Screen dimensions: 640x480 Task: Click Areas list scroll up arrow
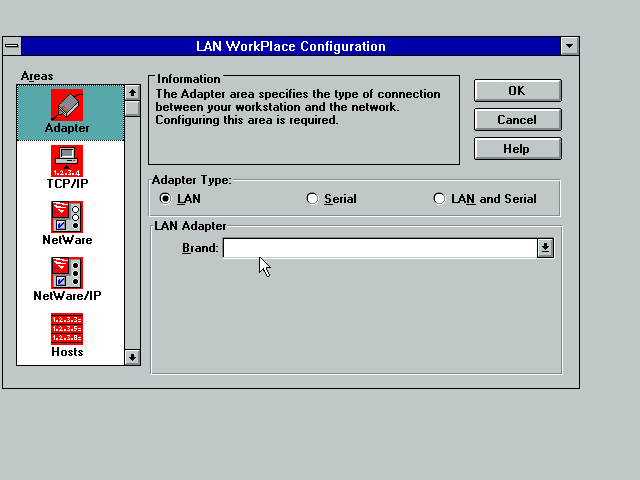(x=132, y=93)
